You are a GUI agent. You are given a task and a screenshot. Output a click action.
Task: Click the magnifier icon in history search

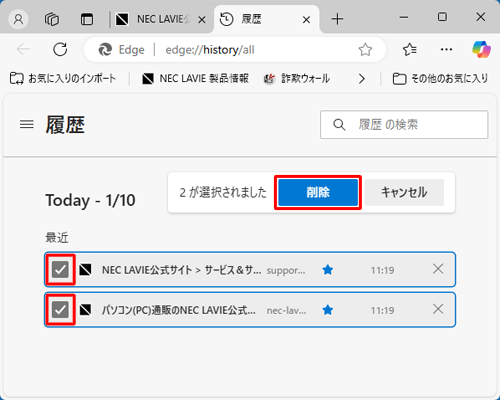[339, 125]
